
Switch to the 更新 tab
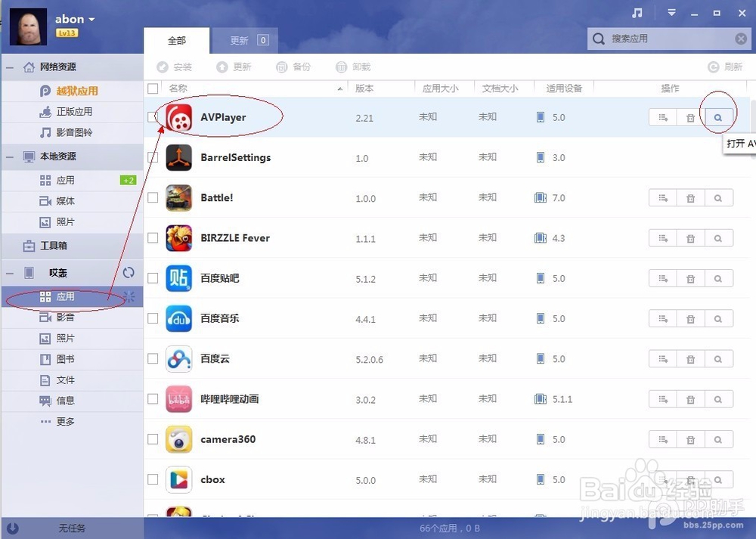245,41
